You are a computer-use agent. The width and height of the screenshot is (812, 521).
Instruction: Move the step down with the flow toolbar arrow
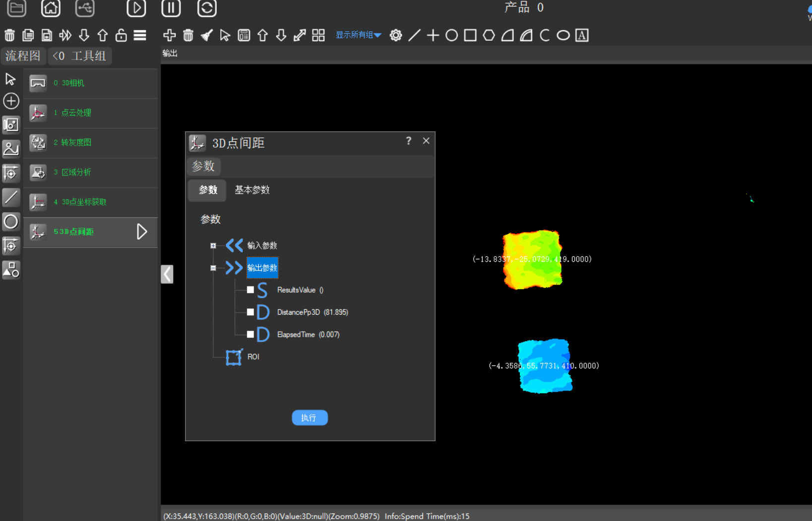click(x=84, y=35)
